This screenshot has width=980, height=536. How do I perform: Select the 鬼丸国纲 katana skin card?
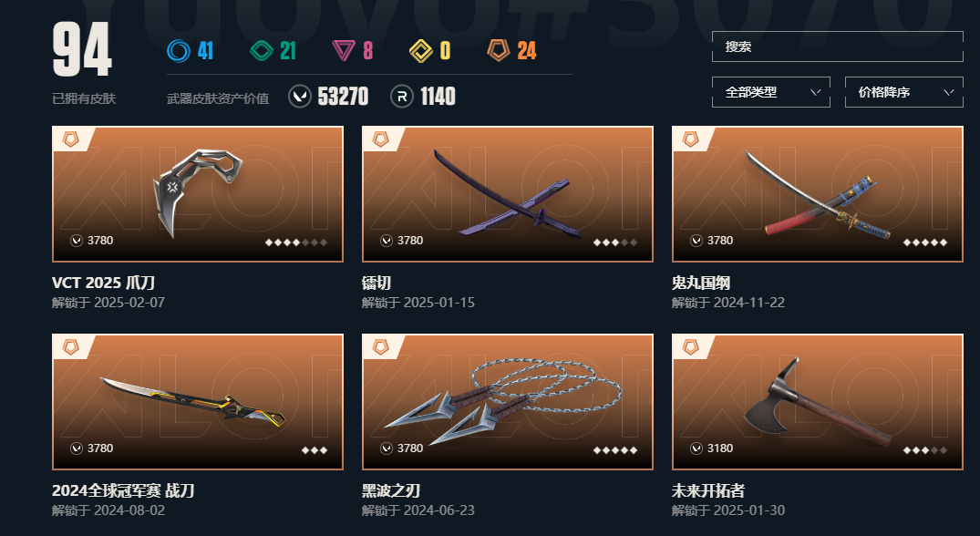tap(818, 193)
